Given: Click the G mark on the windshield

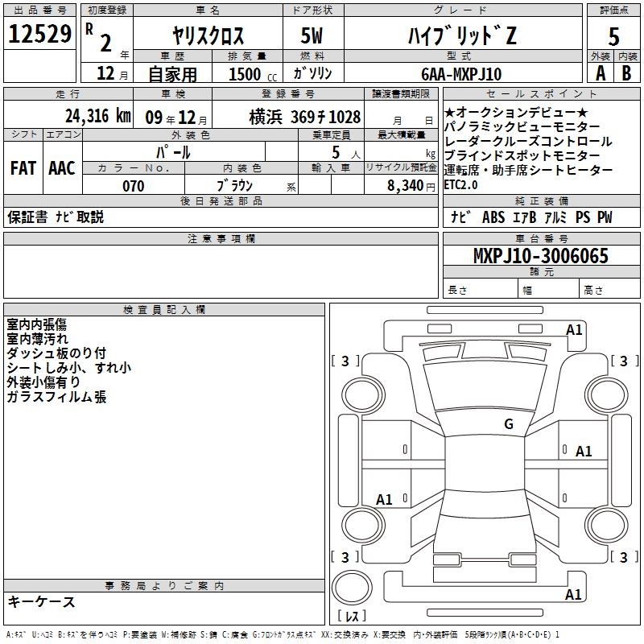Looking at the screenshot, I should tap(508, 424).
